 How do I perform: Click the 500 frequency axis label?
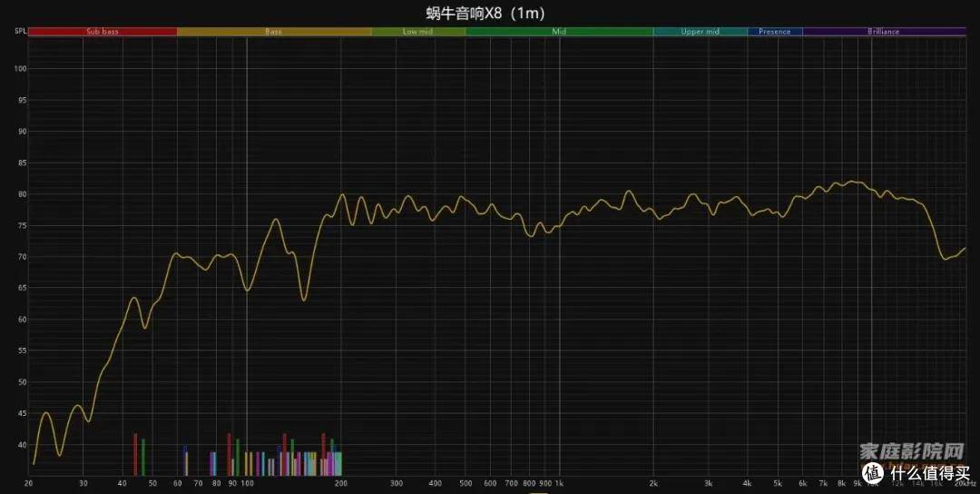pyautogui.click(x=465, y=483)
